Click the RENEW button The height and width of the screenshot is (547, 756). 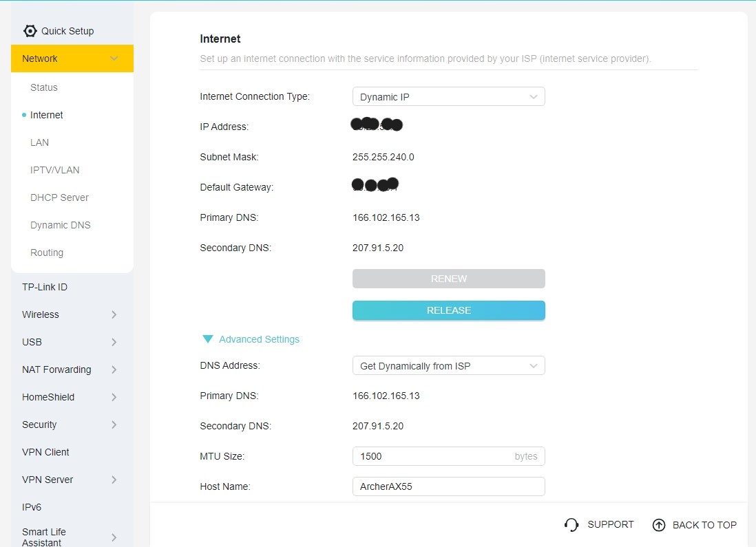(x=448, y=279)
